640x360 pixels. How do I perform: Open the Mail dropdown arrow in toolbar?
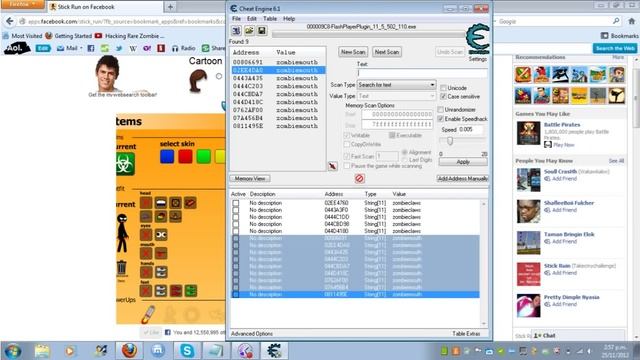[x=81, y=49]
